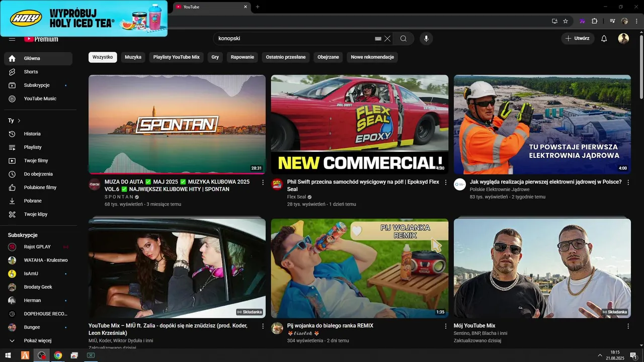
Task: Open Pobrane in the sidebar
Action: 38,201
